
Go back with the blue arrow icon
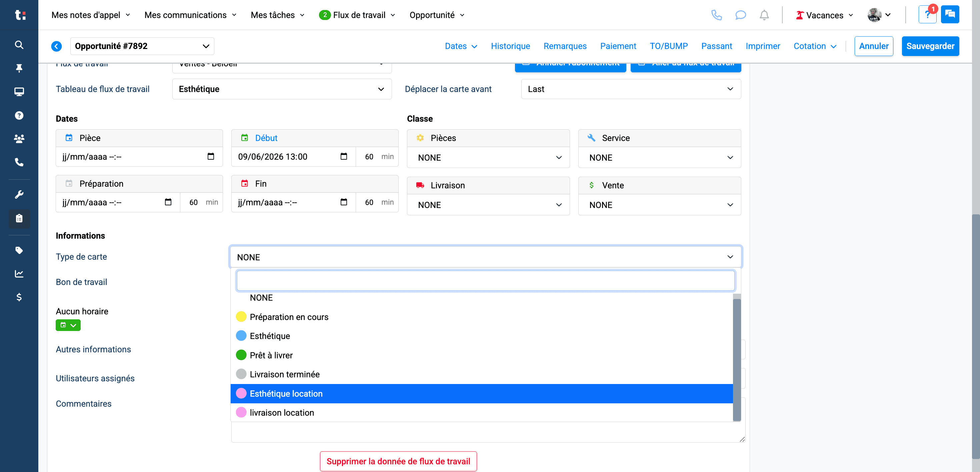(x=56, y=46)
